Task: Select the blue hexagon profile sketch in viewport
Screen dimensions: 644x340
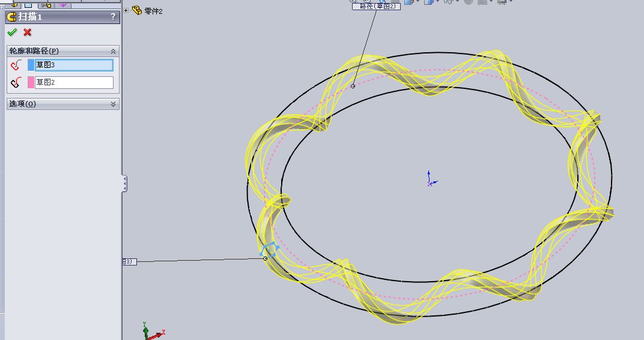Action: [269, 249]
